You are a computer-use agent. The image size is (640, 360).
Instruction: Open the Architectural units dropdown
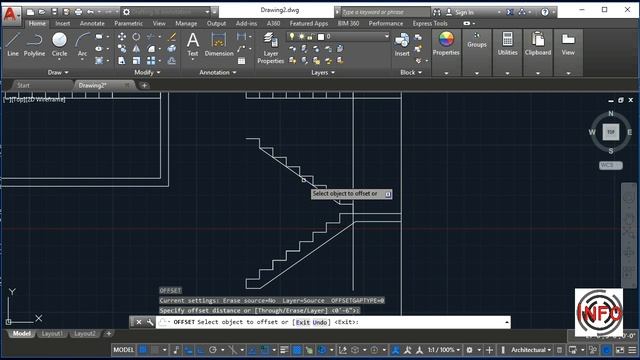531,350
